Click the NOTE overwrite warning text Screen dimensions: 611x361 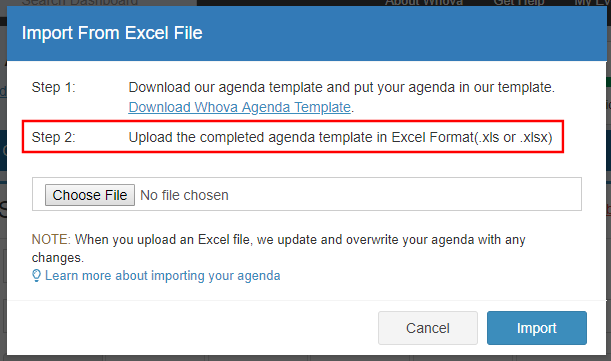tap(278, 248)
